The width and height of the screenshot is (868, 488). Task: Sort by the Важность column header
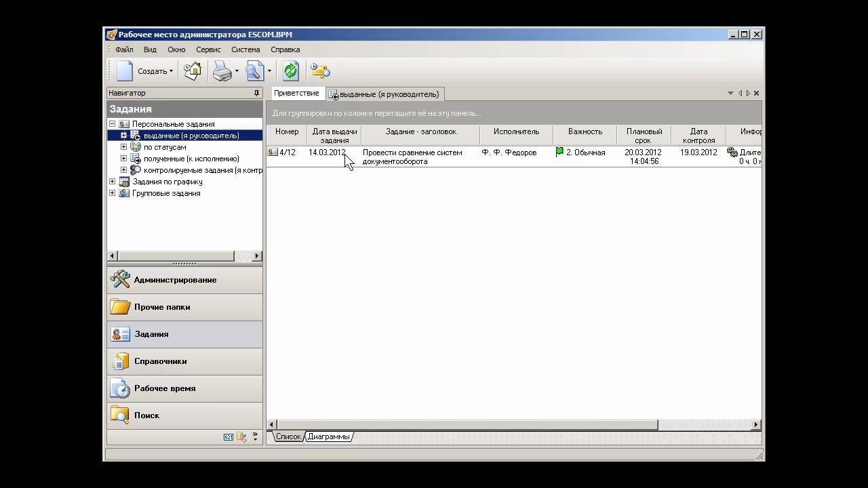[585, 136]
